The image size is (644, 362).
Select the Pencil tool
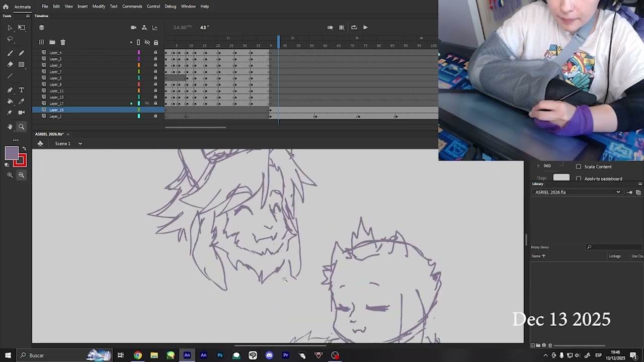click(22, 53)
